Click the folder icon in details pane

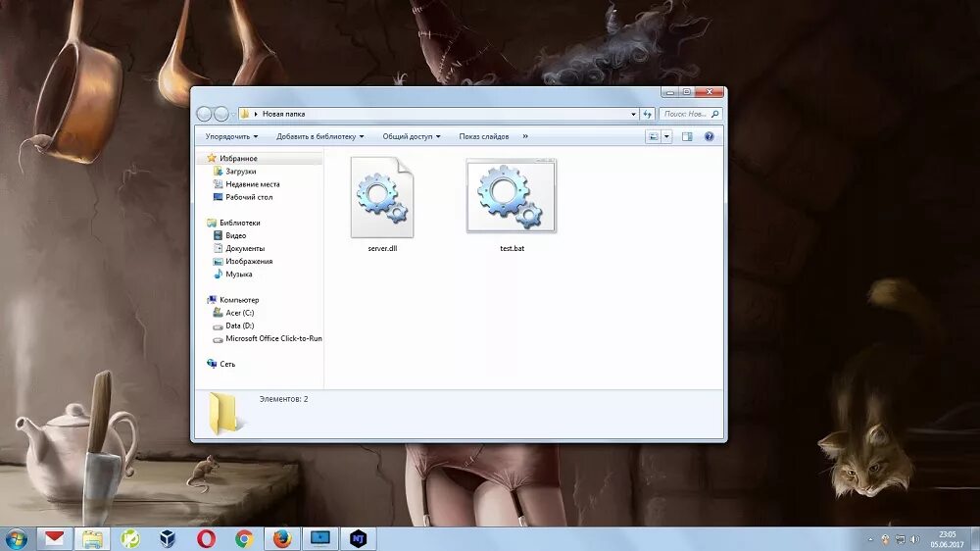(x=223, y=414)
